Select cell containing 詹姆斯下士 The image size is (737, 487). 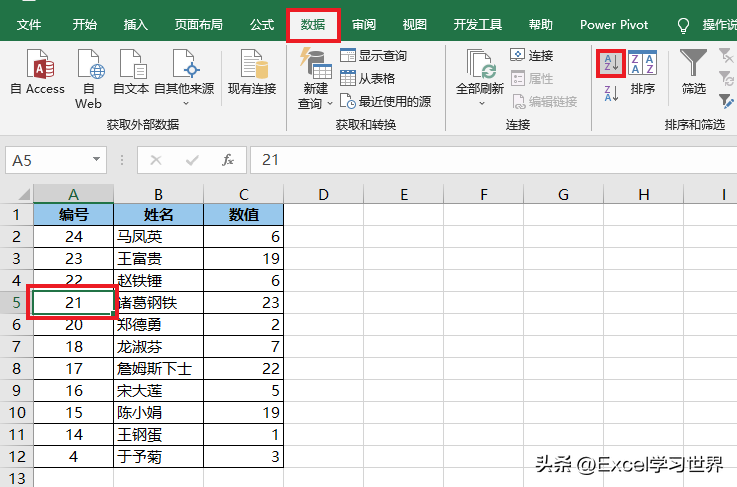pos(158,369)
